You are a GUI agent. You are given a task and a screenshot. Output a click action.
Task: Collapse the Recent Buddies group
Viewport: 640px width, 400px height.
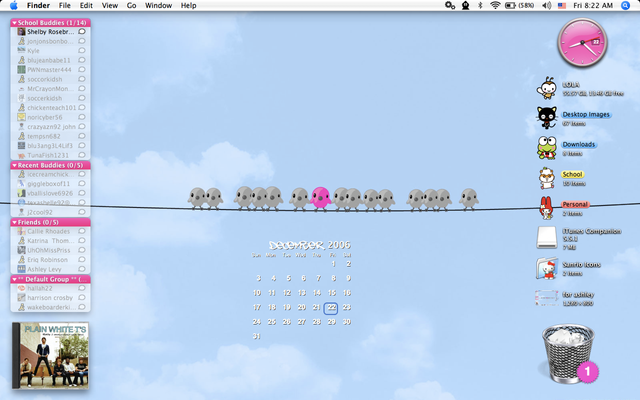(14, 165)
